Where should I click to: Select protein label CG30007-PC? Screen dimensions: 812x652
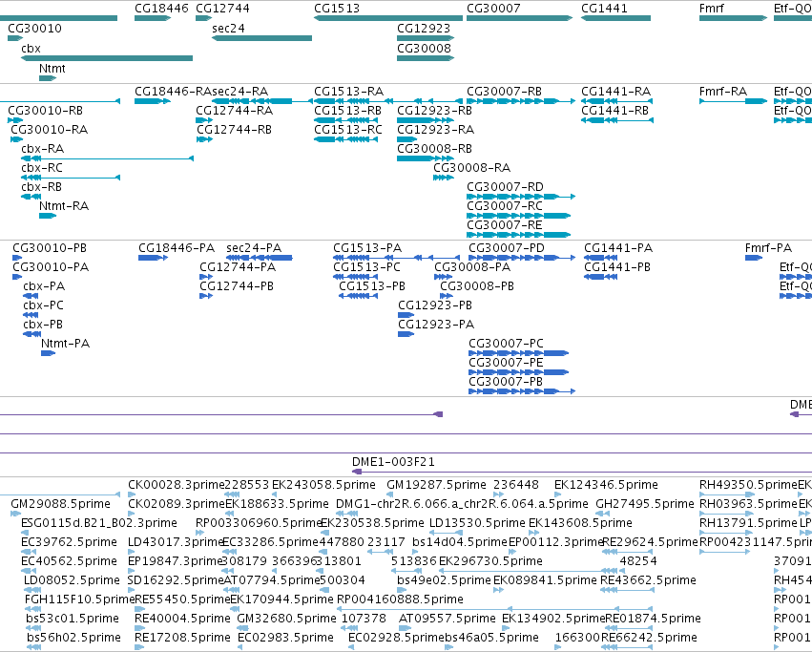tap(506, 345)
